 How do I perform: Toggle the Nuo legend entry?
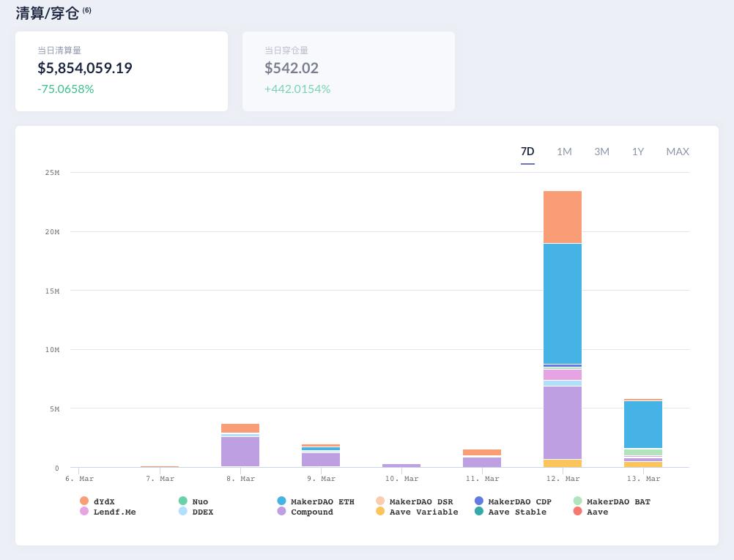click(199, 501)
